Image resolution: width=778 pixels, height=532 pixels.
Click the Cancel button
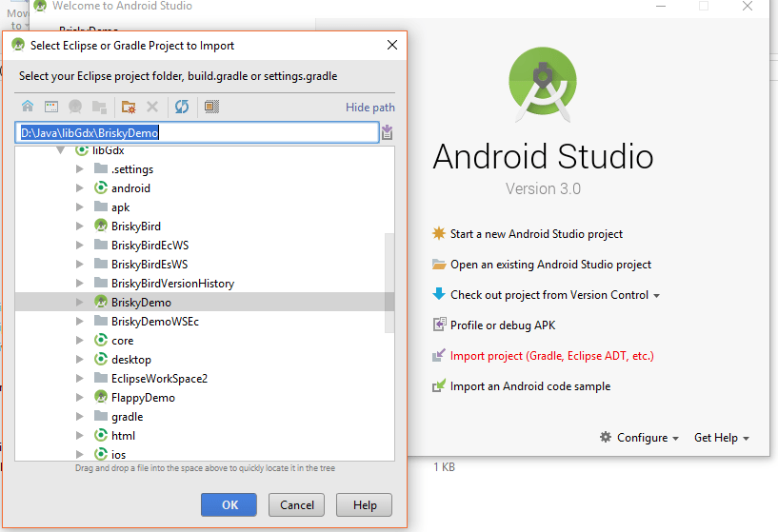point(297,504)
